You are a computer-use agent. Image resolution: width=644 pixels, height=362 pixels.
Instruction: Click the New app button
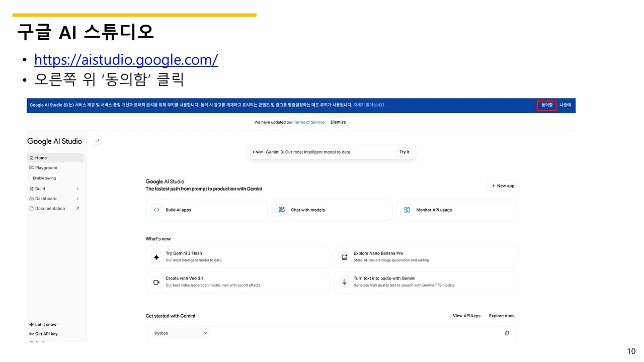point(503,186)
